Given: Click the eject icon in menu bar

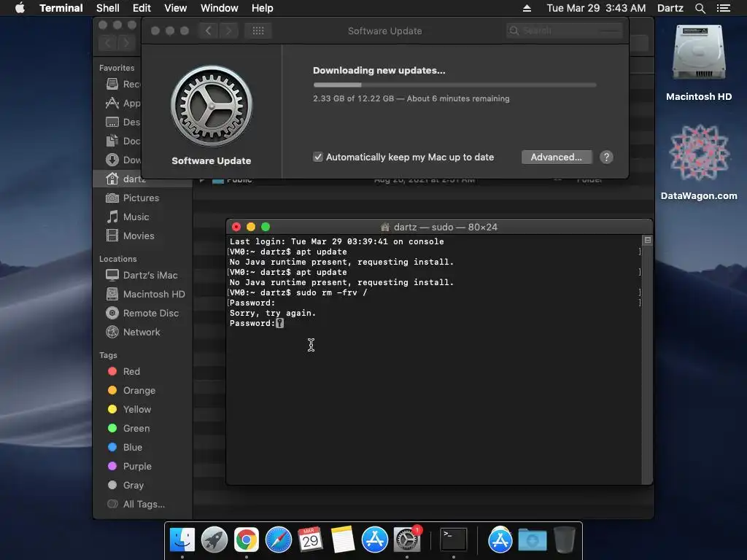Looking at the screenshot, I should [527, 8].
